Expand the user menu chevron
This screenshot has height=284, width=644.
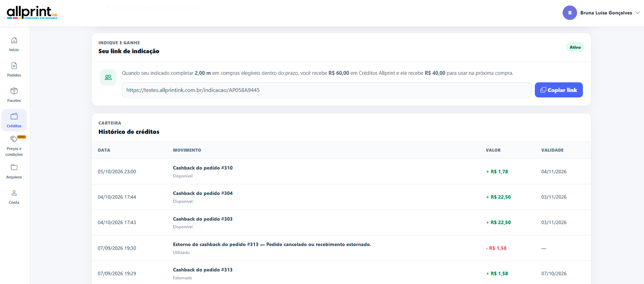(638, 13)
